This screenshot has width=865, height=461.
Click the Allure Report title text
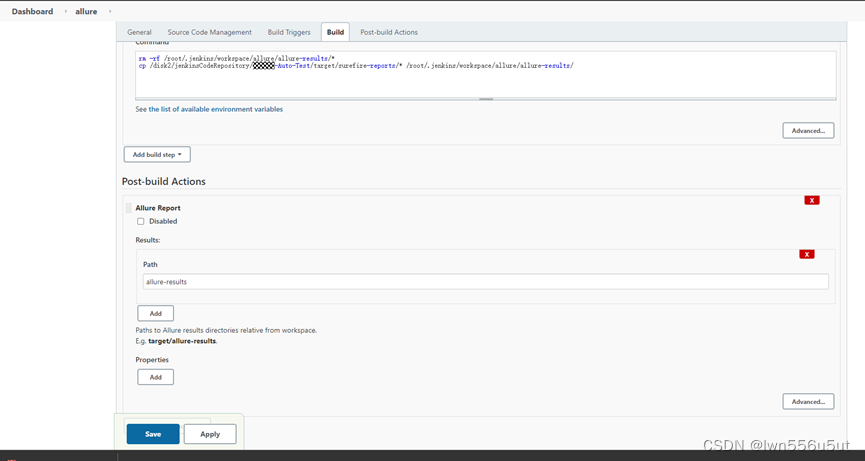tap(158, 208)
